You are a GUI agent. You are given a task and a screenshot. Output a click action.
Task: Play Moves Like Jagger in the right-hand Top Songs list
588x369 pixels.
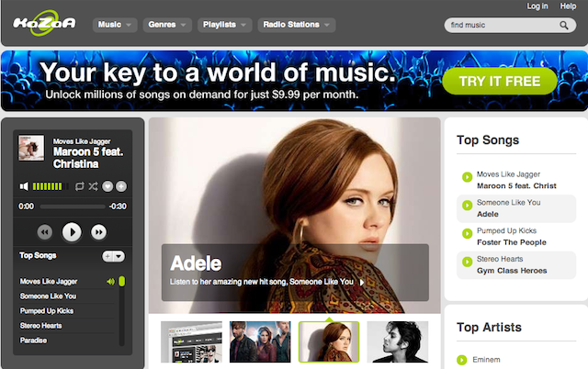(x=467, y=176)
